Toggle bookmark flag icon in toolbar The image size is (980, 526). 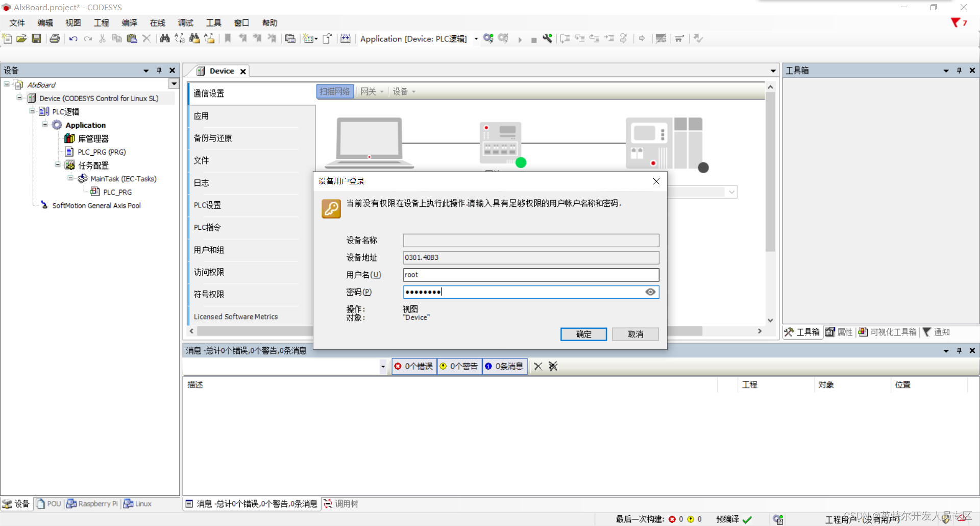point(228,38)
